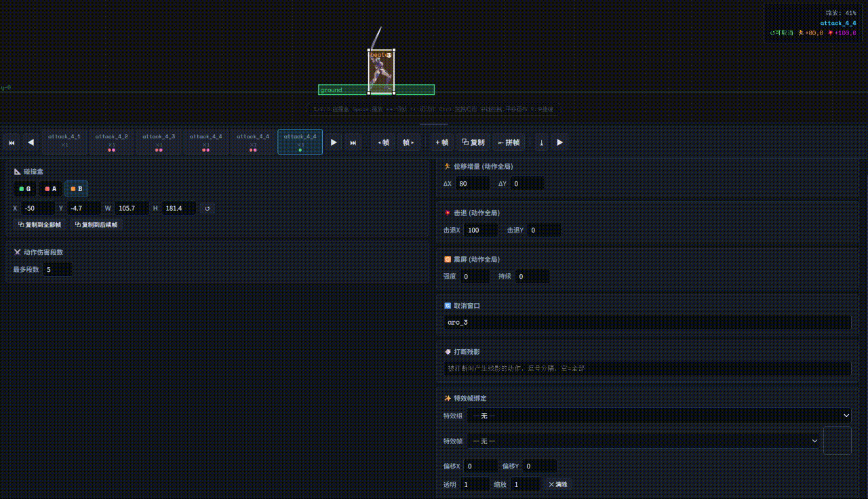Click the ghost icon of 打断残影 section
Viewport: 868px width, 499px height.
(x=447, y=352)
